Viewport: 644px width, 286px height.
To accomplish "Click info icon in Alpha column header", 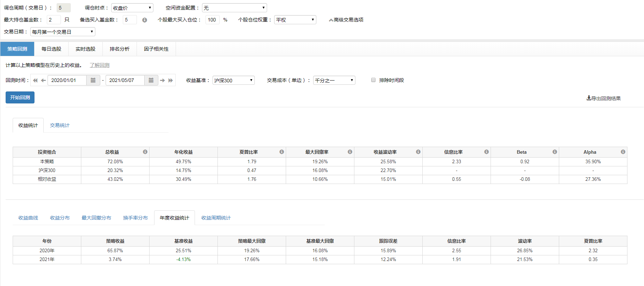I will 623,152.
